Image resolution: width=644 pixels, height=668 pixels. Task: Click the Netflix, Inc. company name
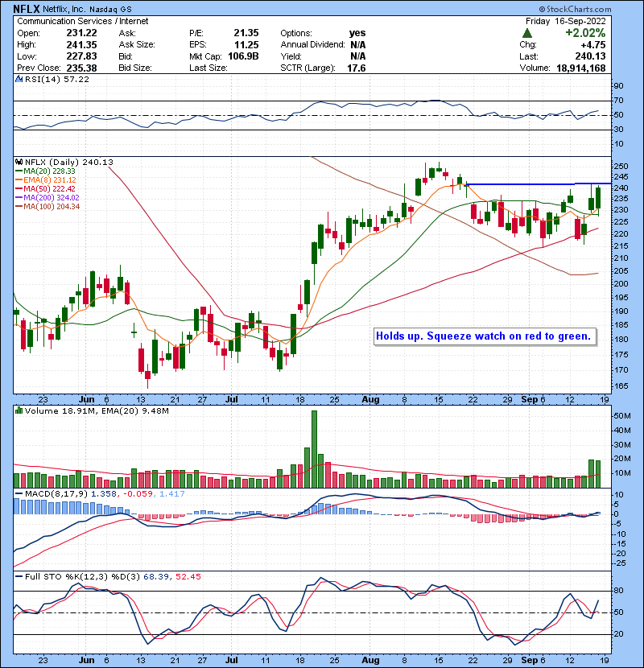point(64,9)
